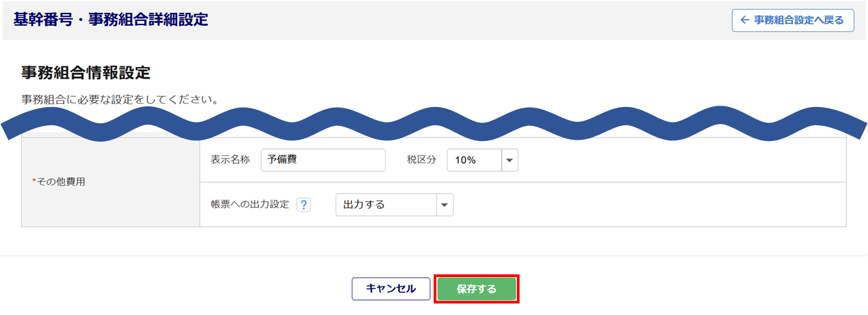Click the 帳票への出力設定 label
Image resolution: width=868 pixels, height=315 pixels.
point(250,205)
